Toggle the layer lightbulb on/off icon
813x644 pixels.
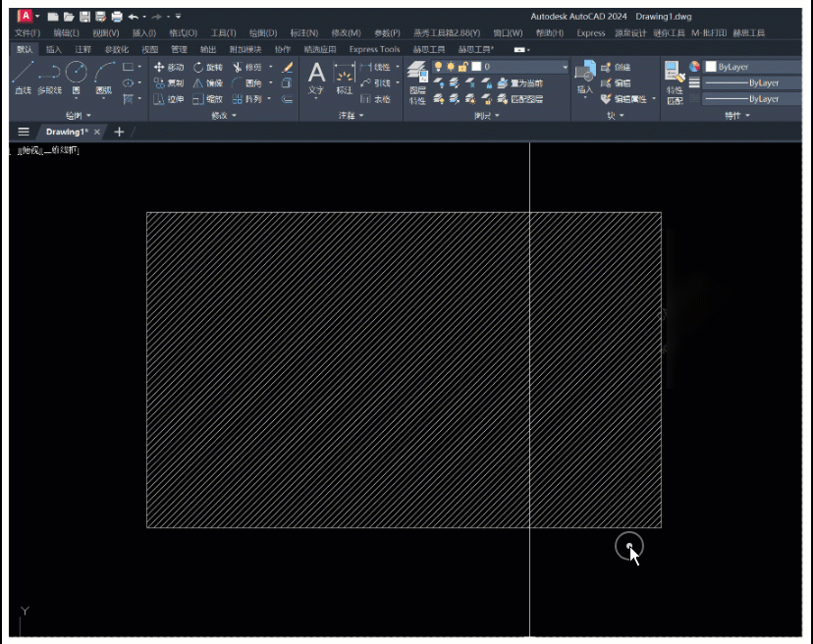439,67
